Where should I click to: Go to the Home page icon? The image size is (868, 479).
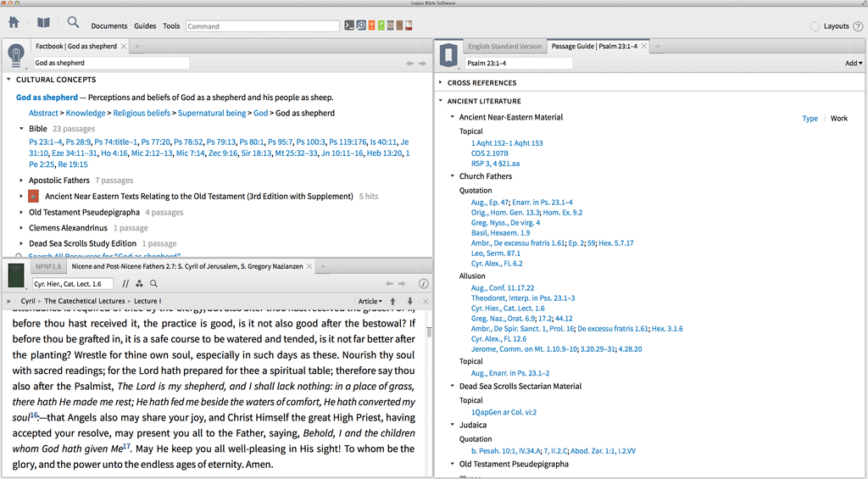coord(14,22)
